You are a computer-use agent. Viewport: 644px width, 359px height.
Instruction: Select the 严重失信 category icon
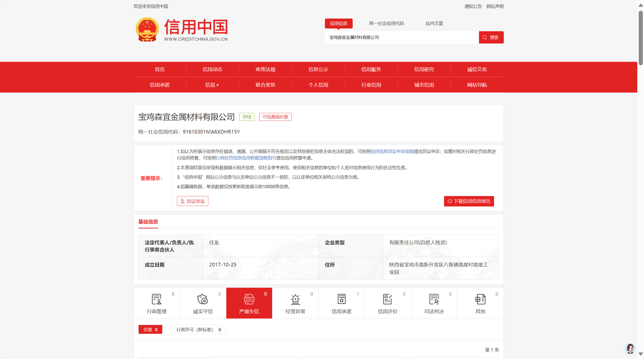click(x=249, y=299)
